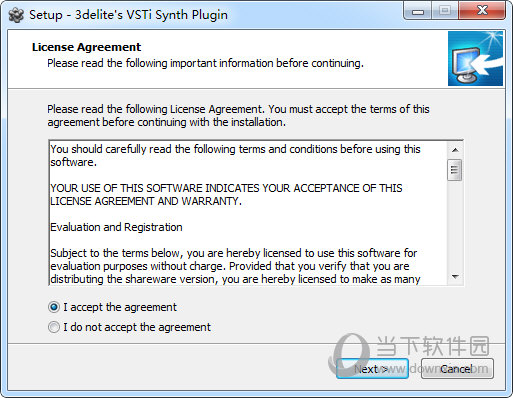The image size is (513, 398).
Task: Select I accept the agreement
Action: click(x=54, y=307)
